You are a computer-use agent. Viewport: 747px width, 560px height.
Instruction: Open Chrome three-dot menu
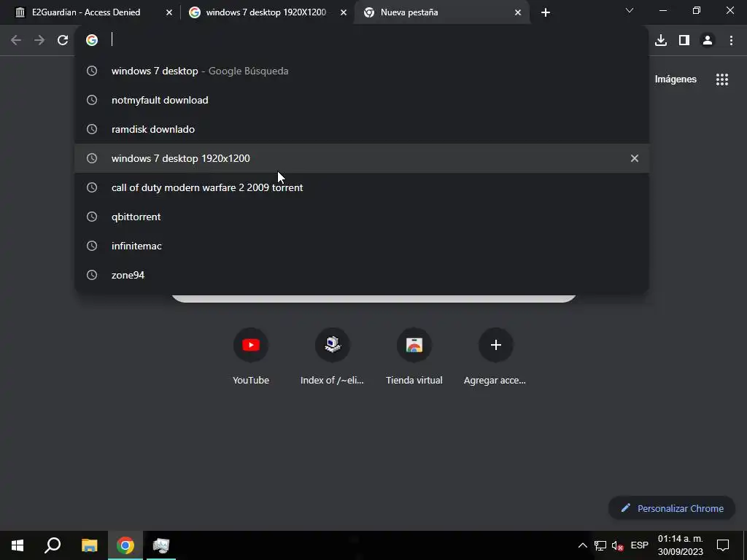731,40
